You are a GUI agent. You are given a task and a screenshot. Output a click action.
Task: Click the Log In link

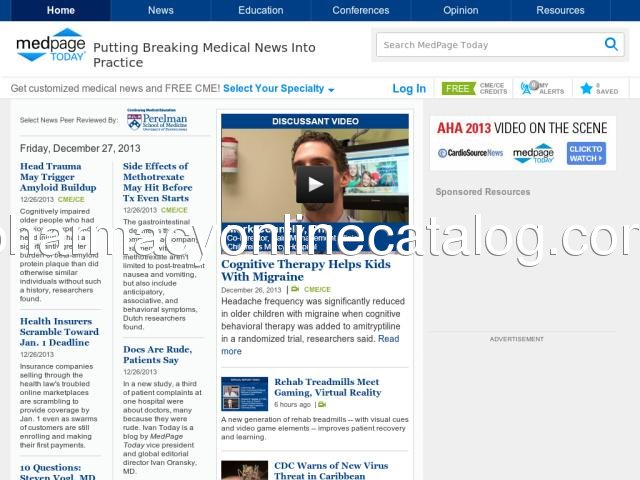[409, 89]
